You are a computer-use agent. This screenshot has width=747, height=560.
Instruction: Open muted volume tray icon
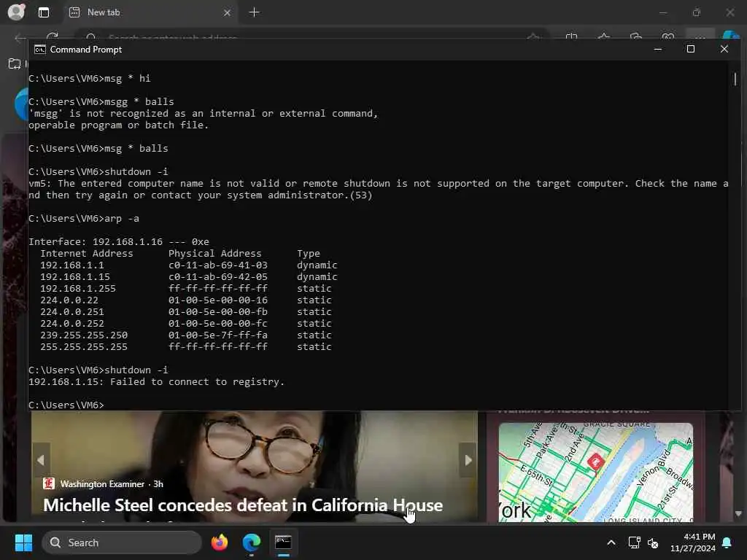pyautogui.click(x=653, y=542)
